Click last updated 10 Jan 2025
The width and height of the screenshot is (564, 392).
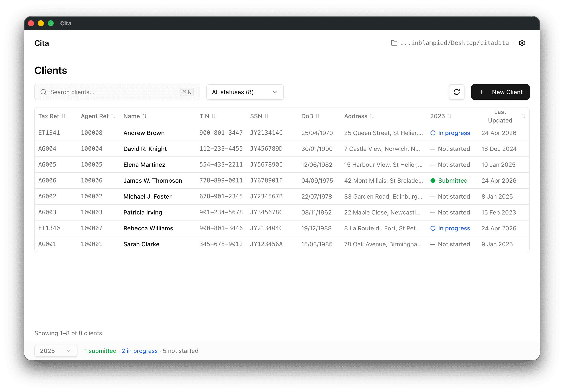click(498, 165)
